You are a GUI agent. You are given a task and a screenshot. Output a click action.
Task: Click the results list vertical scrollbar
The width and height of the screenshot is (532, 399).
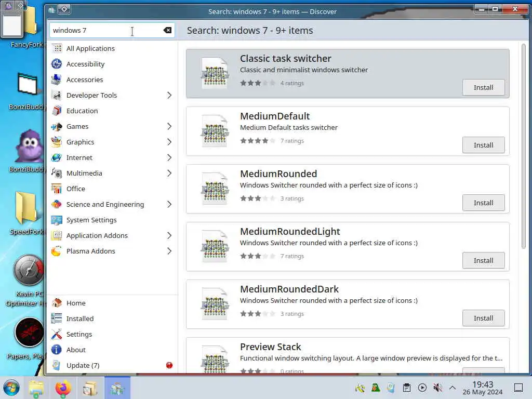coord(524,146)
